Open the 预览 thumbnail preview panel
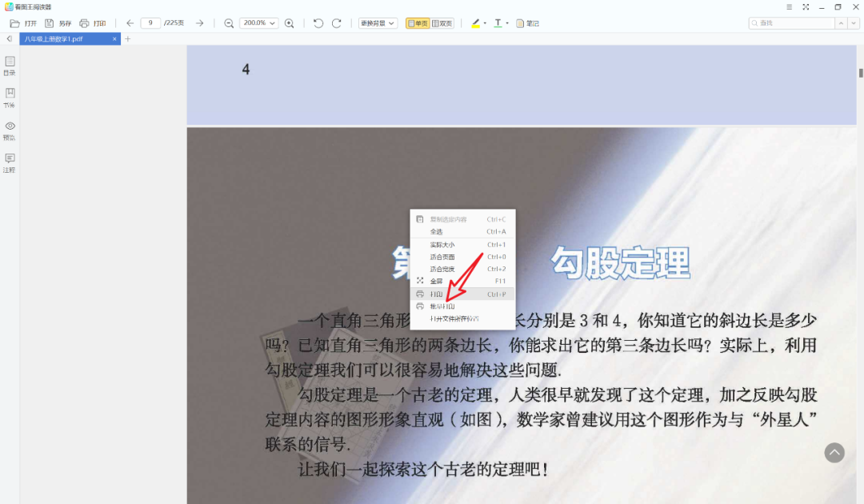This screenshot has height=504, width=864. 10,130
